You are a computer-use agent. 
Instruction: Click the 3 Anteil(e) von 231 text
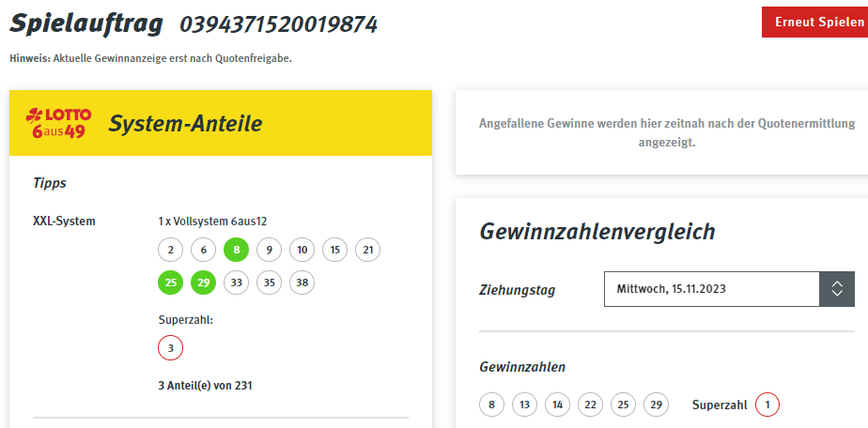[206, 386]
